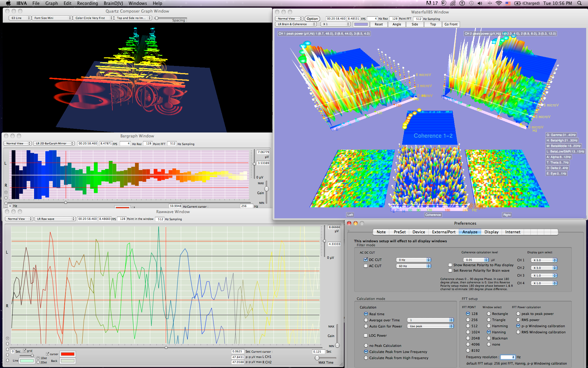Select Average over Time calculation mode

pyautogui.click(x=366, y=320)
